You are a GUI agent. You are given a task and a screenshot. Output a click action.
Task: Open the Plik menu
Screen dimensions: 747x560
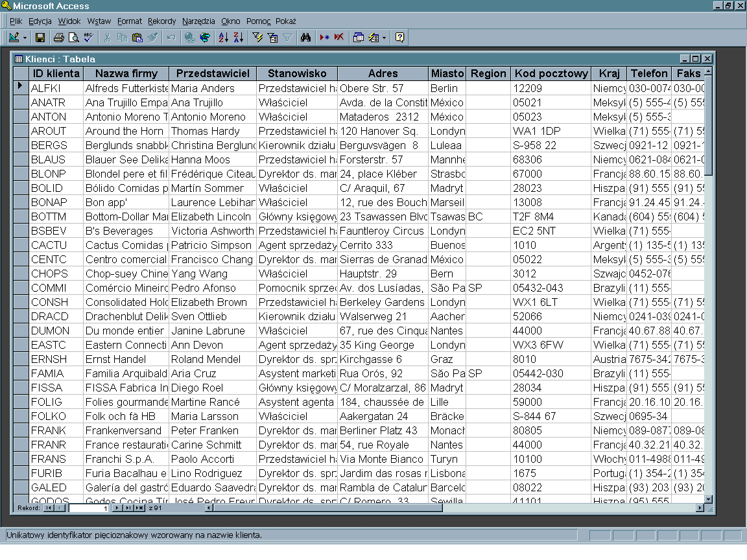(16, 21)
